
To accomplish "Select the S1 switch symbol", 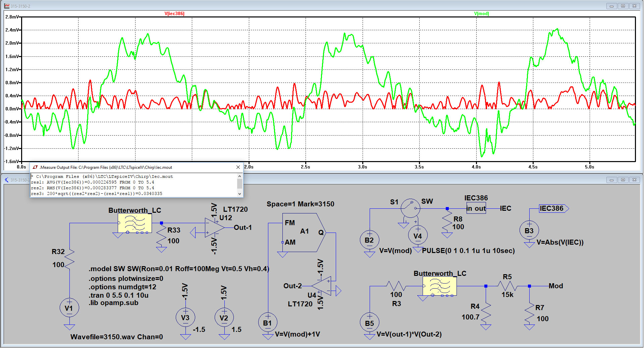I will pyautogui.click(x=411, y=208).
